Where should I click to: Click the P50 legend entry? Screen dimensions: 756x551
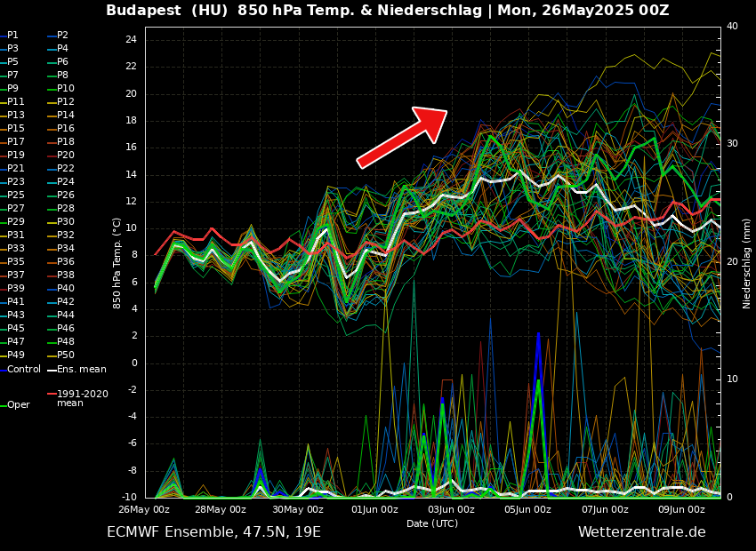coord(66,355)
